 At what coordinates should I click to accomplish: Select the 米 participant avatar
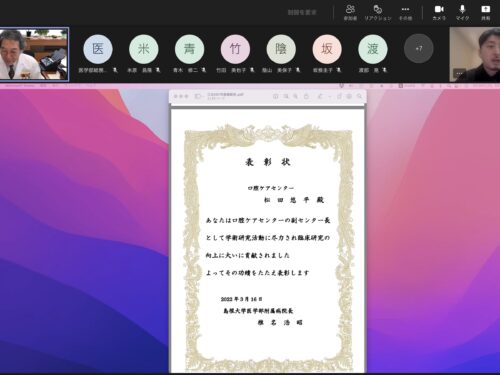144,49
